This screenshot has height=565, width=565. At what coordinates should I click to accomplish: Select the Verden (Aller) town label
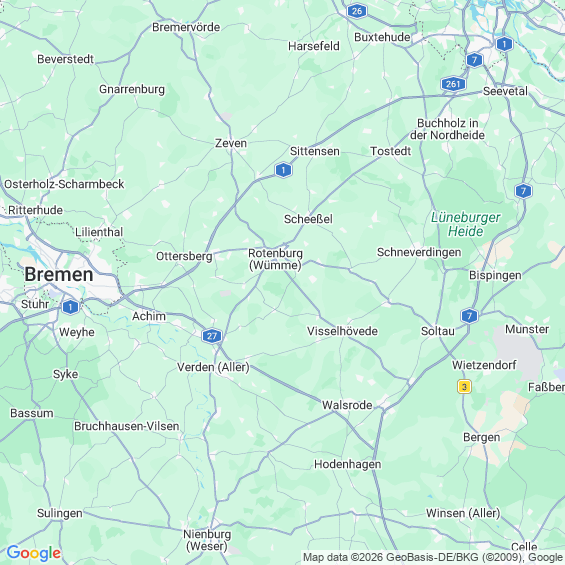[x=213, y=367]
